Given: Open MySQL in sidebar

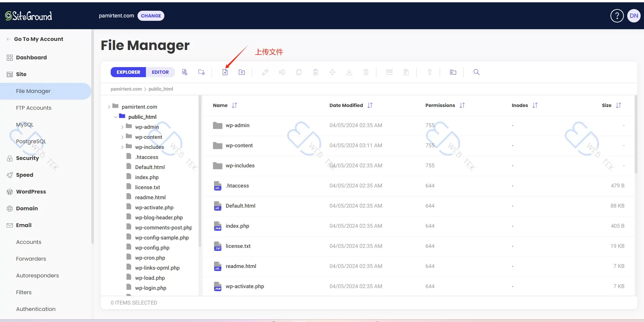Looking at the screenshot, I should [x=25, y=124].
